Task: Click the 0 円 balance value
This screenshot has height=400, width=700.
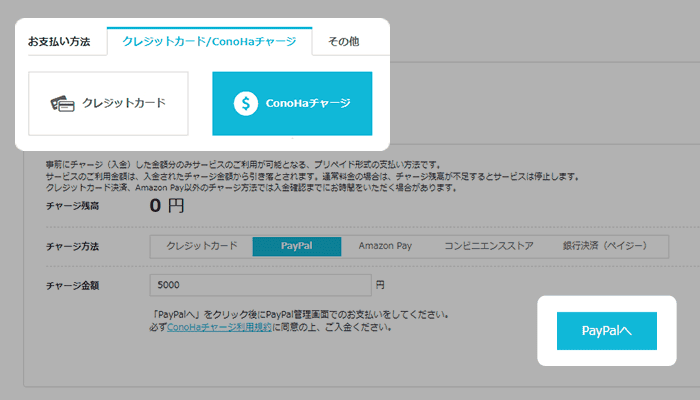Action: point(167,206)
